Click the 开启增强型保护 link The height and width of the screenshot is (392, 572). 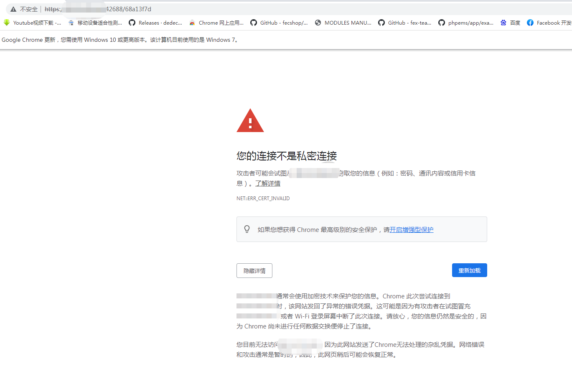point(411,229)
